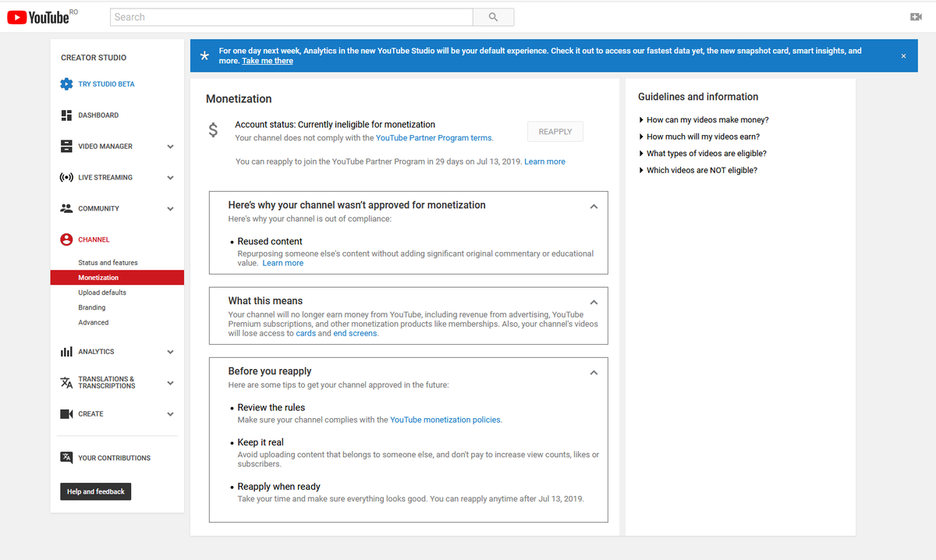Click the 'Reused content' bullet text

270,242
